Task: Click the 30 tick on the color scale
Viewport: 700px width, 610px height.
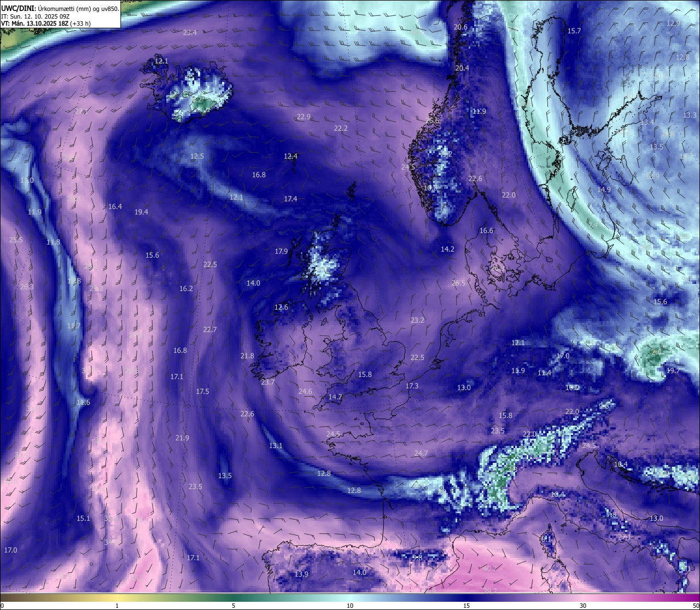Action: pyautogui.click(x=583, y=606)
